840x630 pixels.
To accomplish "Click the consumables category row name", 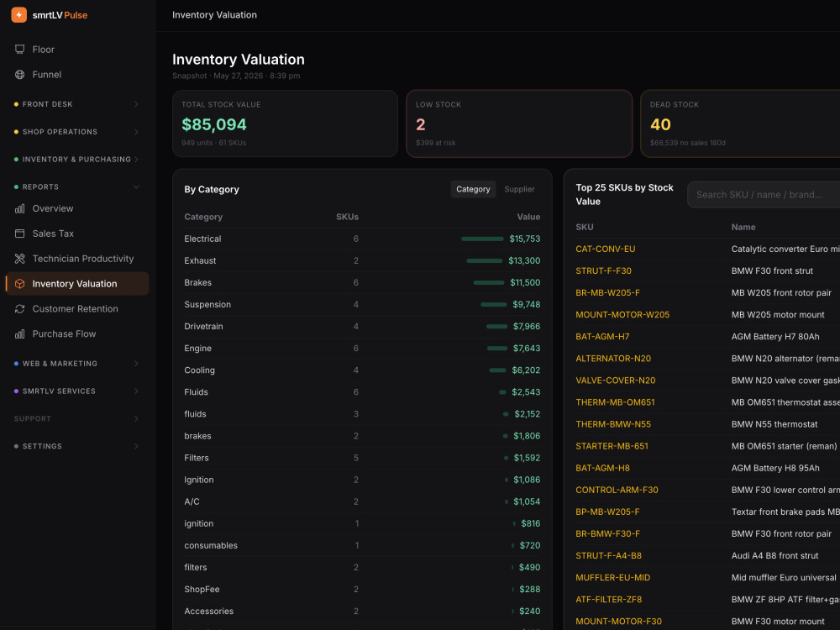I will click(211, 546).
